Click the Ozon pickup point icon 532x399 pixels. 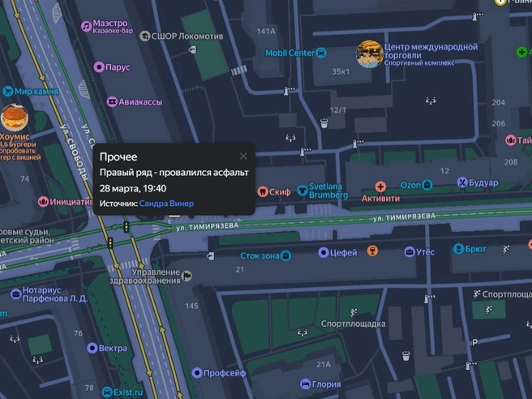(x=427, y=185)
